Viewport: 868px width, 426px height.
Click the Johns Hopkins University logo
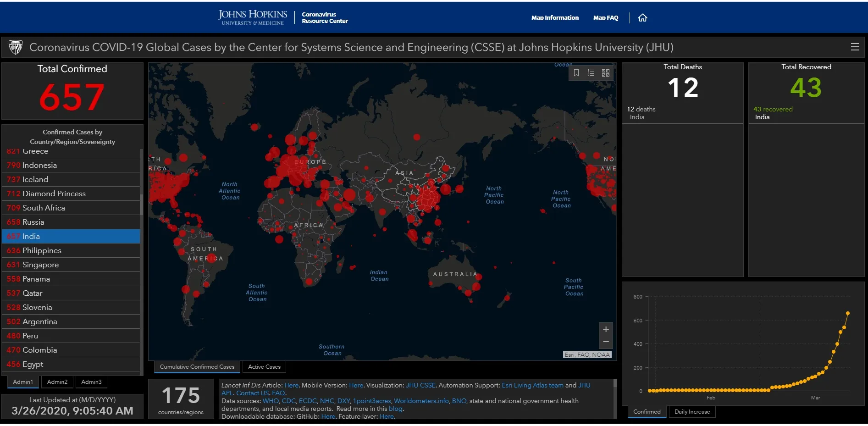[253, 17]
